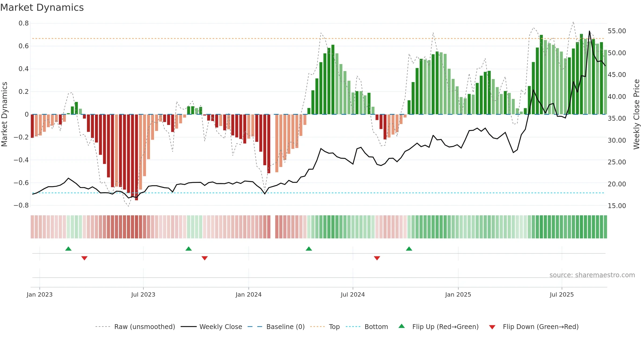The height and width of the screenshot is (362, 644).
Task: Click the Weekly Close Price right axis title
Action: (636, 114)
